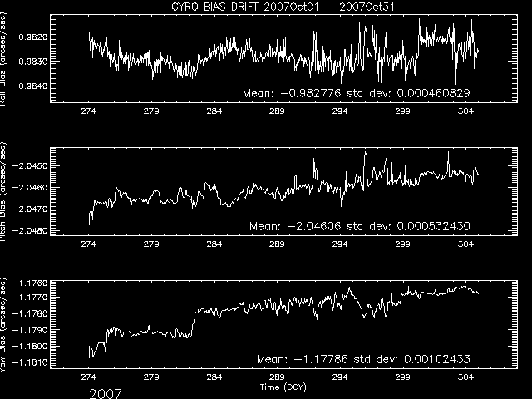
Task: Click day 304 under the Yaw Bias plot
Action: click(x=465, y=377)
